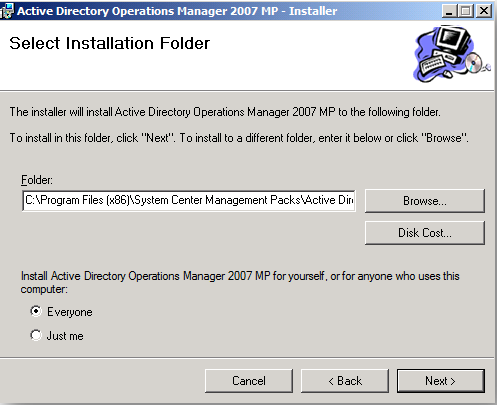Open the installer system menu icon in title bar
497x405 pixels.
click(7, 11)
